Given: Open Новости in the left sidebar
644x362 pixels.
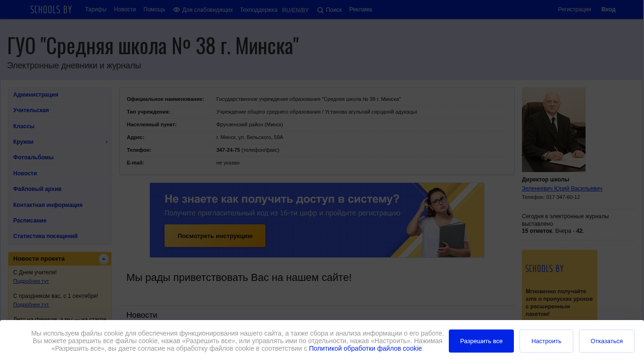Looking at the screenshot, I should coord(60,173).
